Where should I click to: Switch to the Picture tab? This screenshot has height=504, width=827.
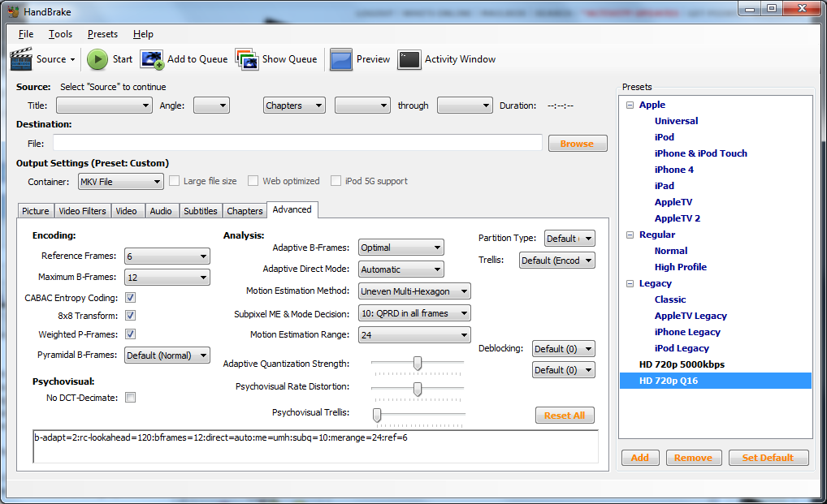click(x=36, y=211)
